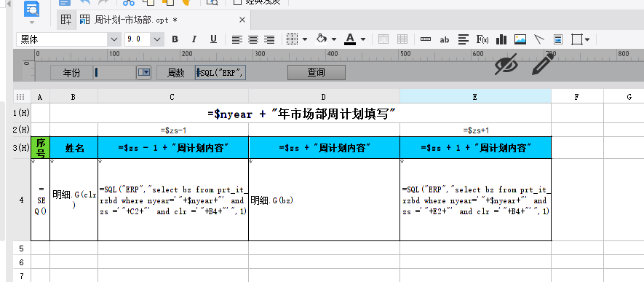Insert a sub-report icon
Viewport: 644px width, 282px height.
tap(558, 39)
